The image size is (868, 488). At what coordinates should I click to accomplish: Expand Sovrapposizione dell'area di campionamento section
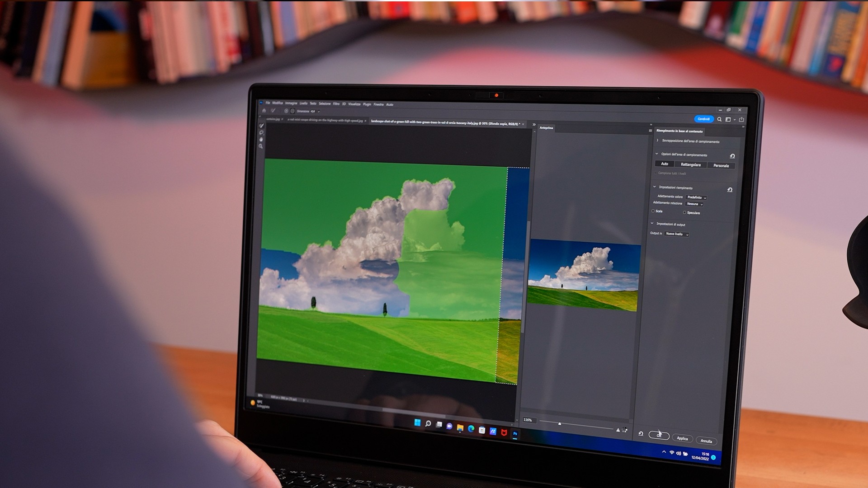658,141
